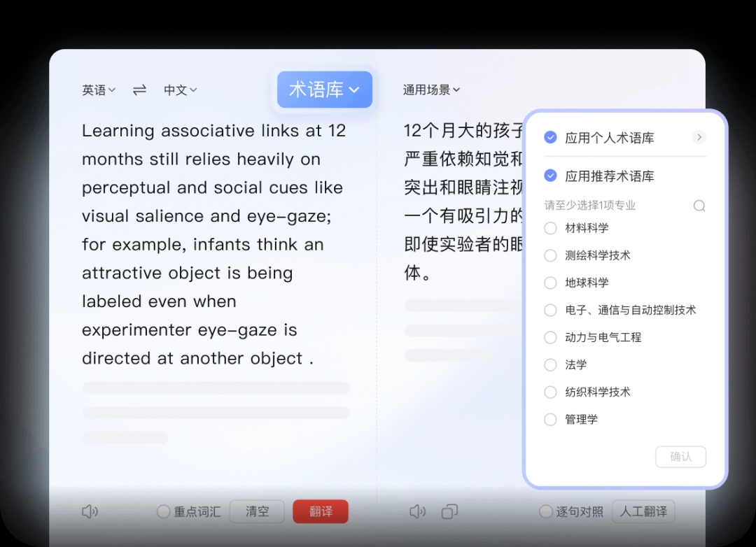Click into the English source text area
The width and height of the screenshot is (756, 547).
click(x=213, y=244)
